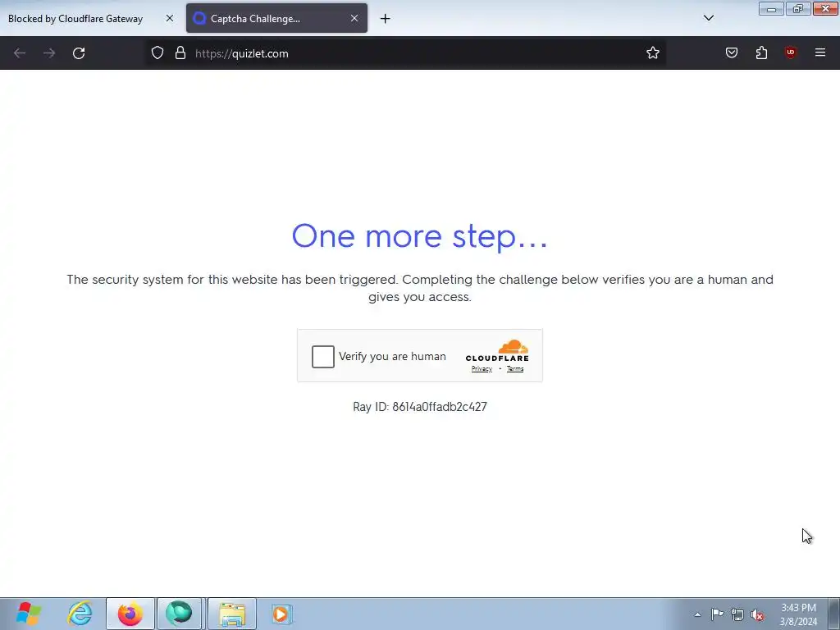The height and width of the screenshot is (630, 840).
Task: Click the One more step heading
Action: [x=420, y=236]
